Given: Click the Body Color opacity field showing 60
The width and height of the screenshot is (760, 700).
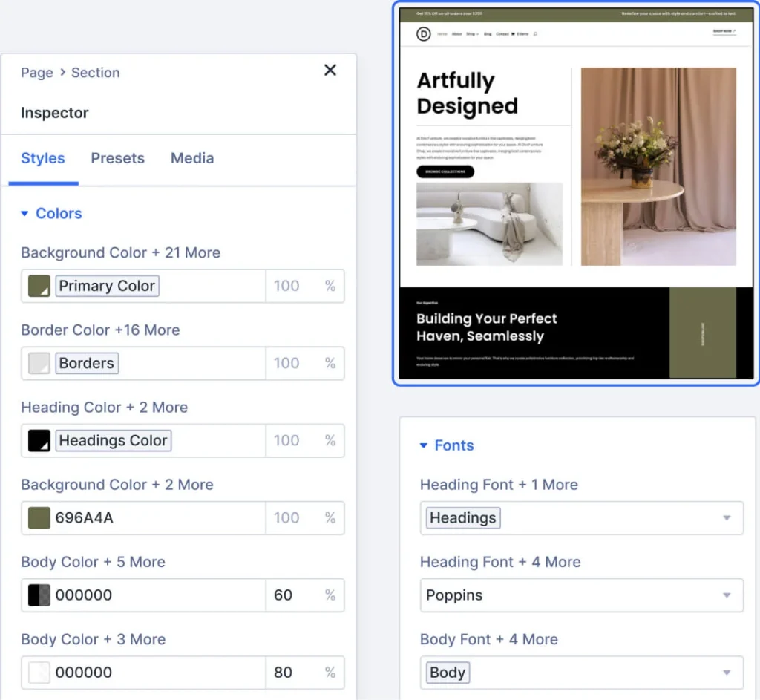Looking at the screenshot, I should tap(292, 595).
